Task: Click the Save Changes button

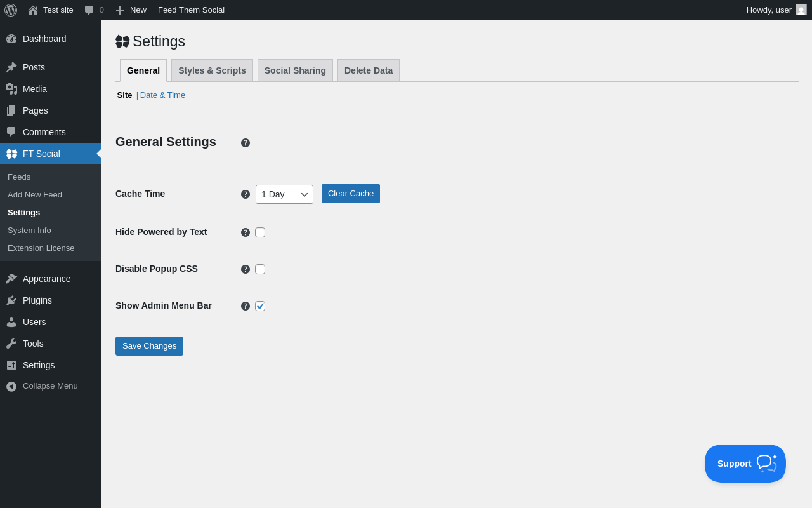Action: pyautogui.click(x=149, y=346)
